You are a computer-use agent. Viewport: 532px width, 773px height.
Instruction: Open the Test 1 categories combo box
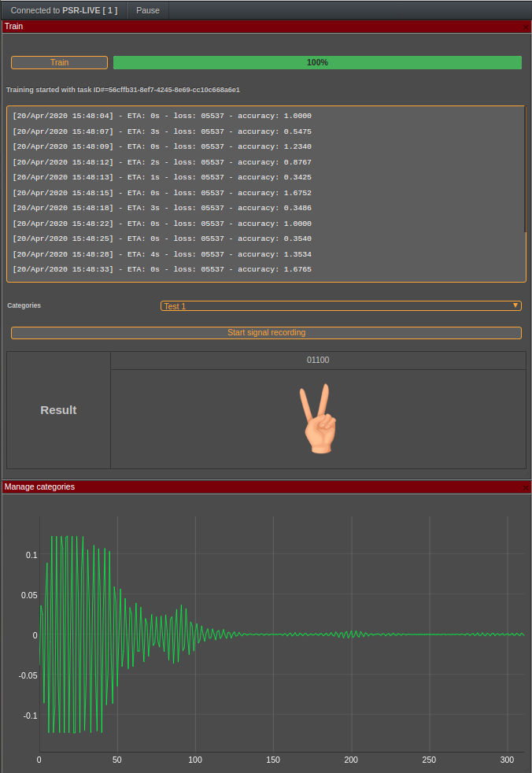tap(340, 305)
